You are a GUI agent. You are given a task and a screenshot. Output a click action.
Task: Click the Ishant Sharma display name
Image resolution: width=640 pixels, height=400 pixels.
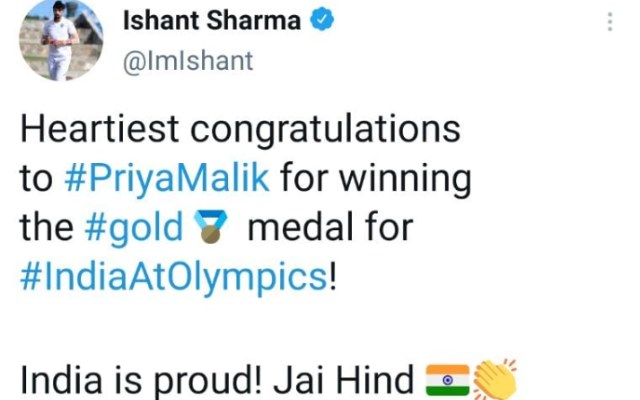[212, 20]
